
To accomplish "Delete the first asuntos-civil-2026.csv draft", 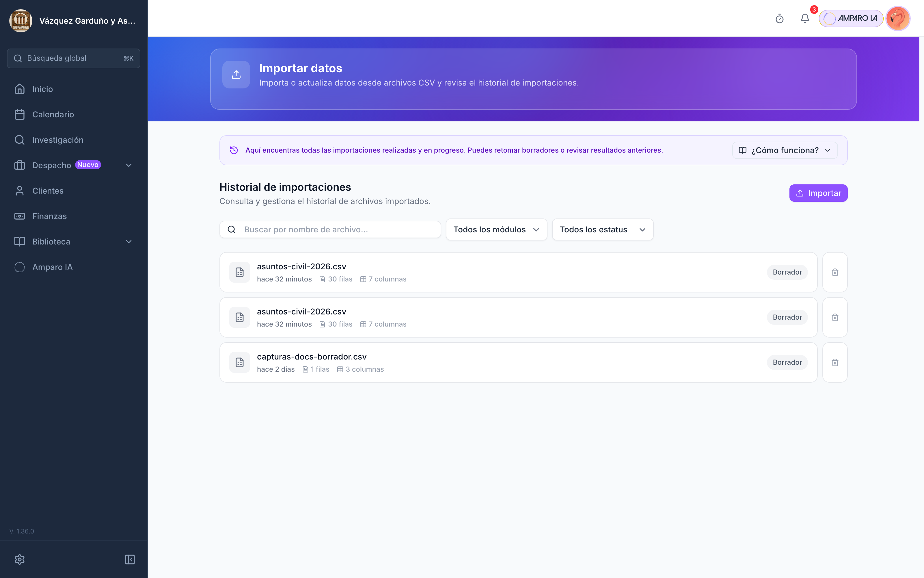I will [835, 272].
